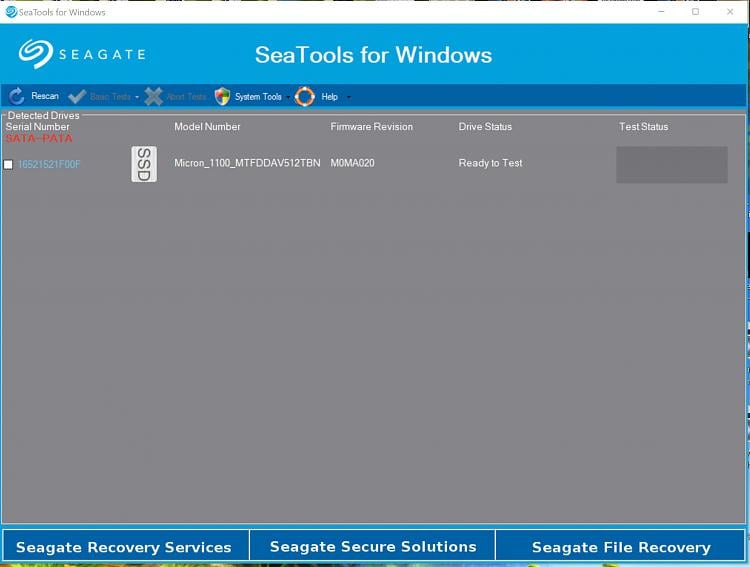Select the greyed Abort Tests label
This screenshot has width=750, height=567.
click(186, 97)
